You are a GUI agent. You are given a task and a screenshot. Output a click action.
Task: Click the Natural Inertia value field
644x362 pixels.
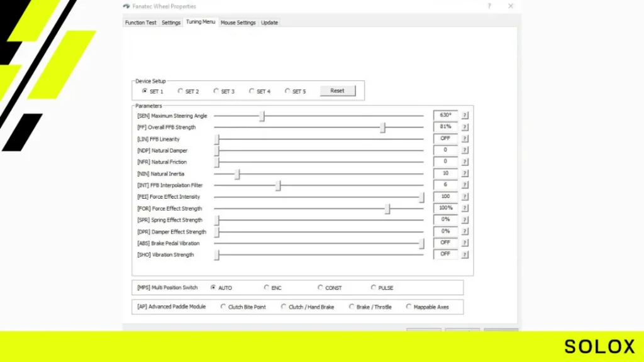coord(446,173)
